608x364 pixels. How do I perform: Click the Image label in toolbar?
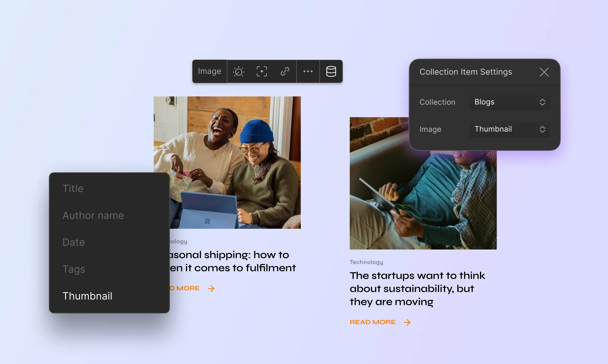coord(209,71)
